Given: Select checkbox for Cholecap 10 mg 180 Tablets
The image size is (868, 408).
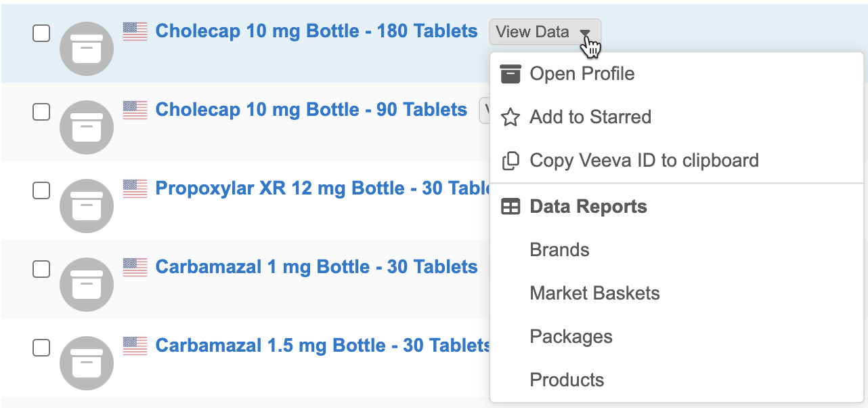Looking at the screenshot, I should click(x=41, y=33).
